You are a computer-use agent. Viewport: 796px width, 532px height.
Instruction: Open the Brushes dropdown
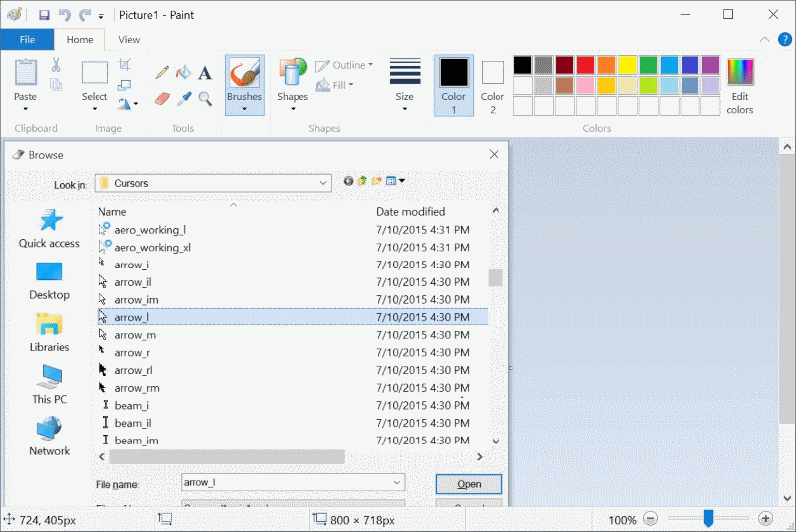pyautogui.click(x=244, y=109)
